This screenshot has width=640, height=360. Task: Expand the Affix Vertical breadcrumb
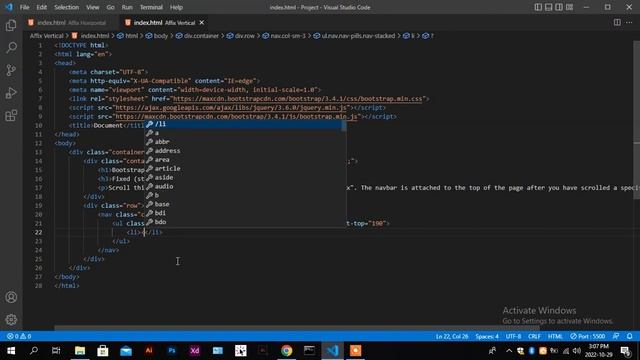(x=47, y=36)
